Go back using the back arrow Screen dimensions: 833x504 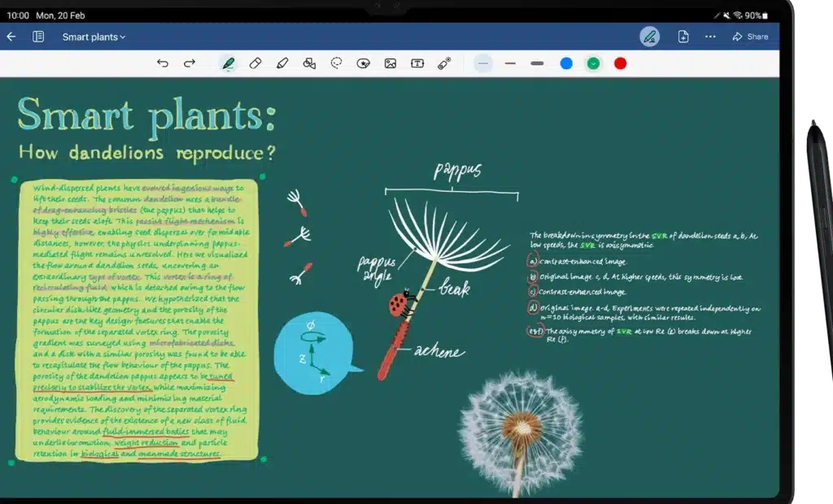tap(11, 37)
